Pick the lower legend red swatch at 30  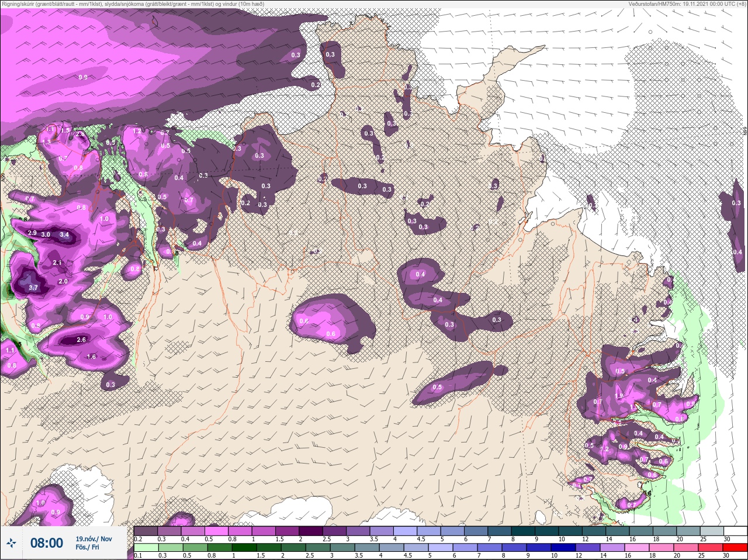point(735,548)
